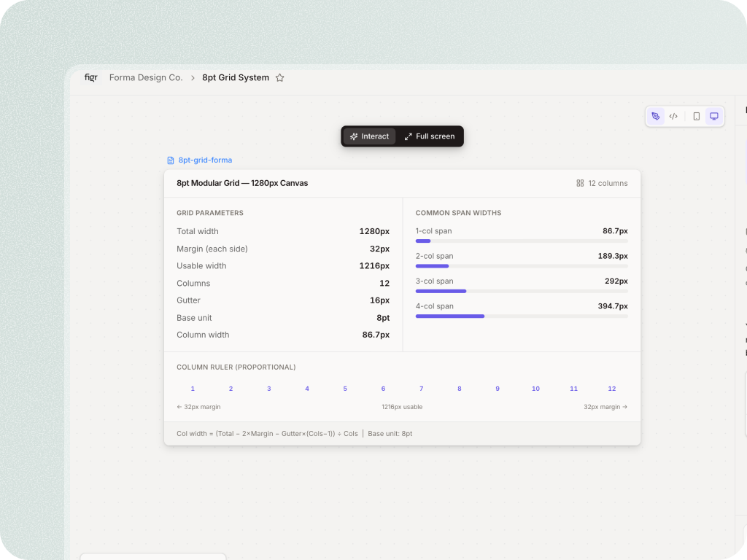Click the 3-col span progress bar
This screenshot has height=560, width=747.
click(522, 292)
